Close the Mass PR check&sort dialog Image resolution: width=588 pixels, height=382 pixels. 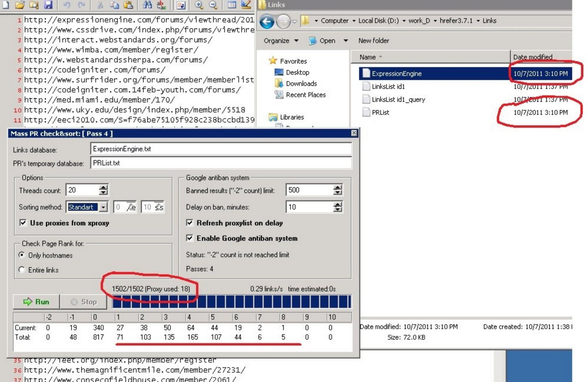coord(354,133)
